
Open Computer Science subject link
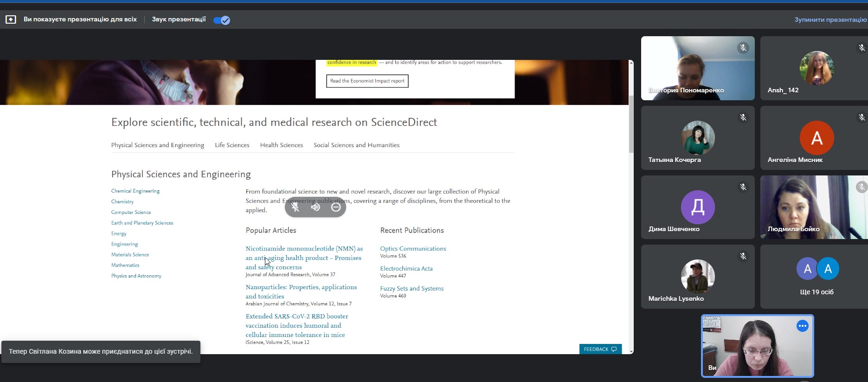click(131, 212)
